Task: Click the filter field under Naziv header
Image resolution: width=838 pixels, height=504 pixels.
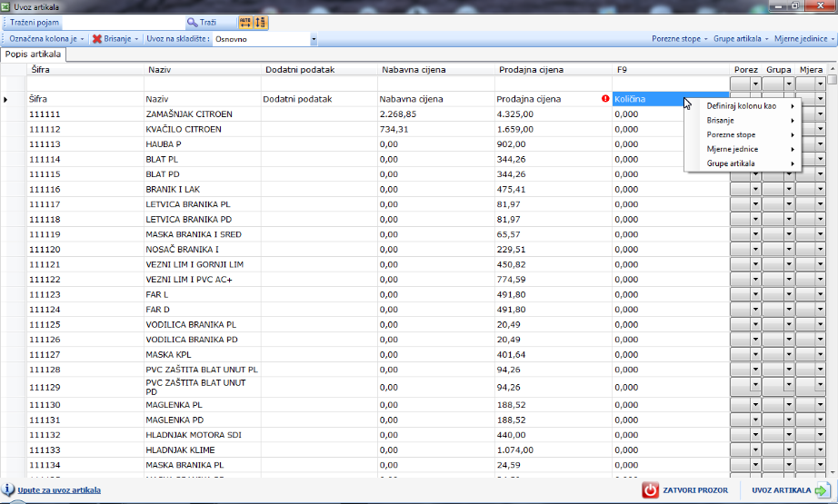Action: [x=203, y=84]
